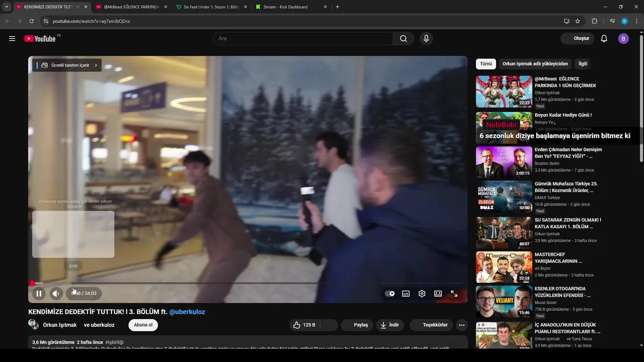Click the Abone ol subscribe button
This screenshot has height=362, width=644.
pos(143,325)
